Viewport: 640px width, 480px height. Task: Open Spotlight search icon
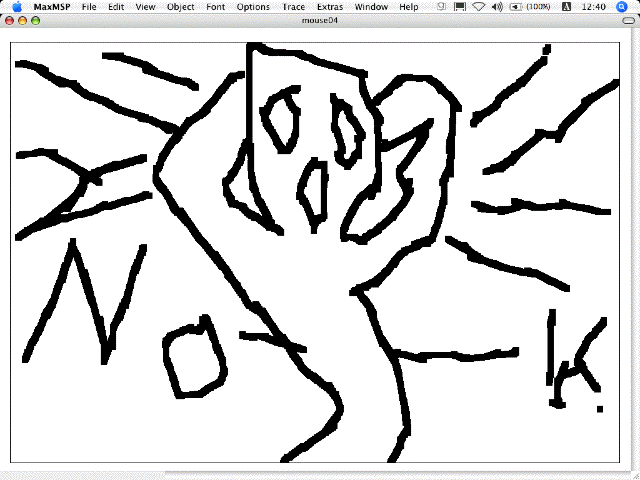[622, 7]
